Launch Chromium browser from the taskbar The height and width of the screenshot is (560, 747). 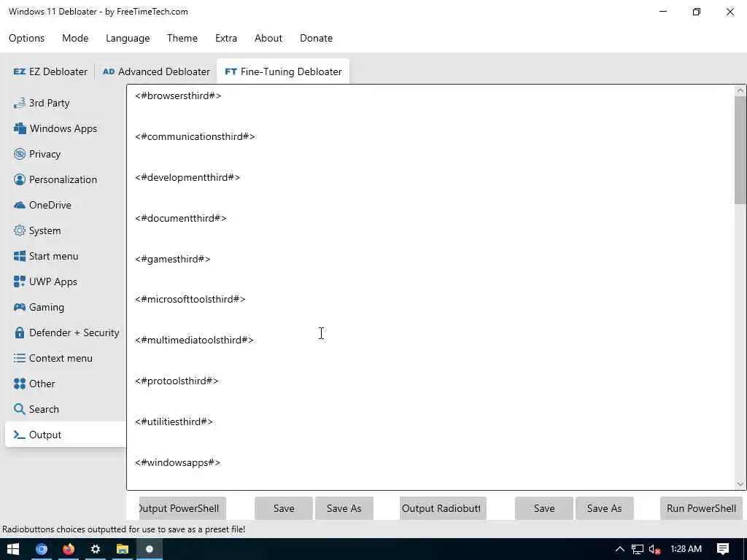point(42,549)
